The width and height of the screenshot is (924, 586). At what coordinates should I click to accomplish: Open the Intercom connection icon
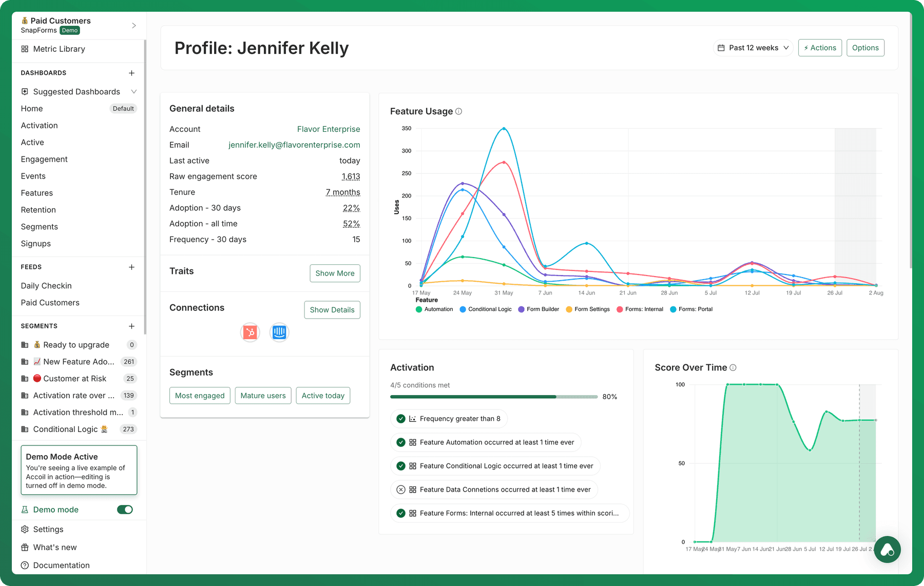[x=279, y=333]
